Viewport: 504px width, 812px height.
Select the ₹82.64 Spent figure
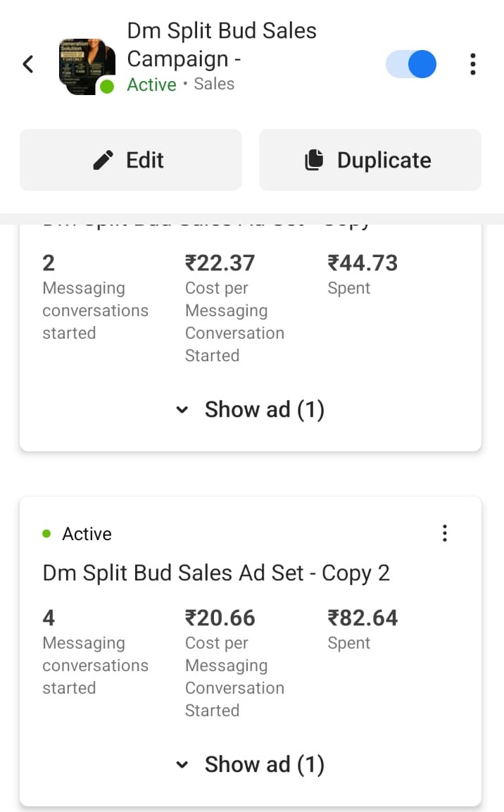(x=363, y=618)
